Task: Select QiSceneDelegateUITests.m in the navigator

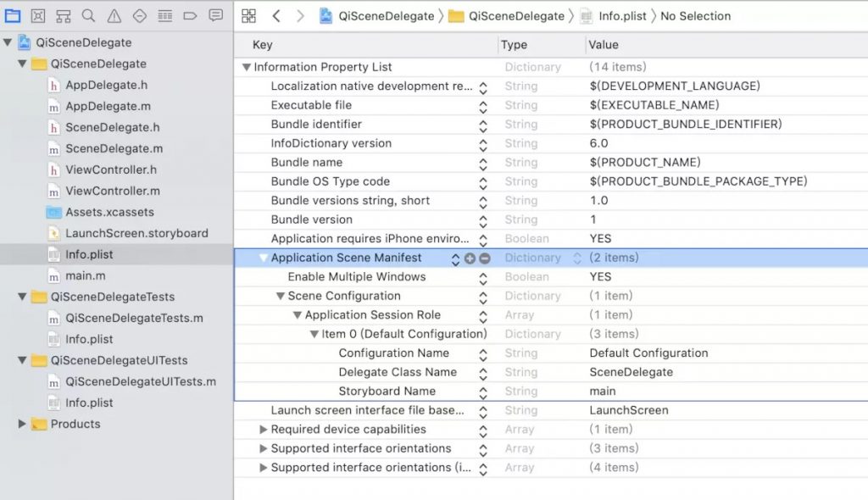Action: click(x=141, y=381)
